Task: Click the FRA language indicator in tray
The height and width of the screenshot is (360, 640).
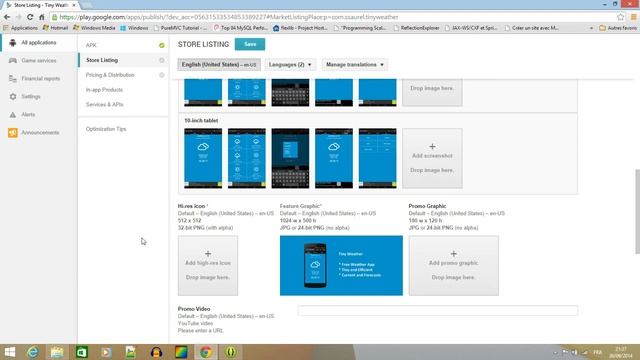Action: point(598,352)
